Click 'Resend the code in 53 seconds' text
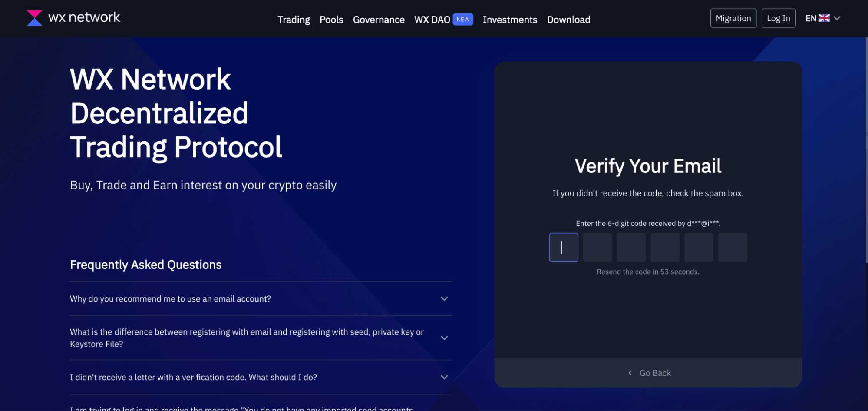This screenshot has width=868, height=411. point(648,272)
